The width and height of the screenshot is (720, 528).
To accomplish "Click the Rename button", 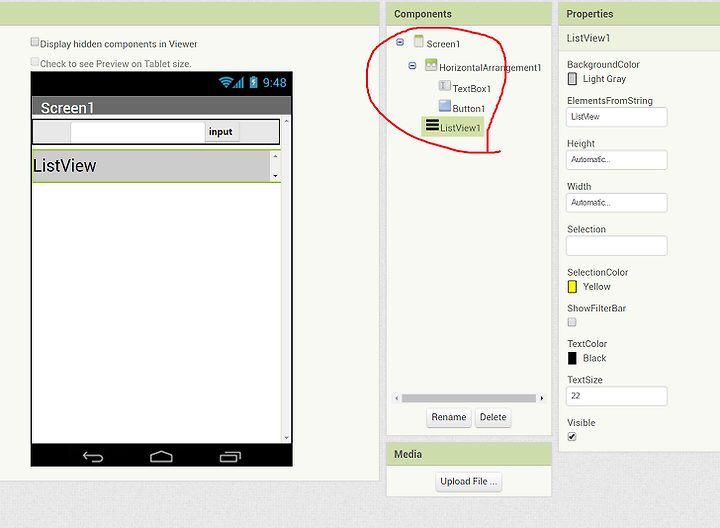I will 449,417.
